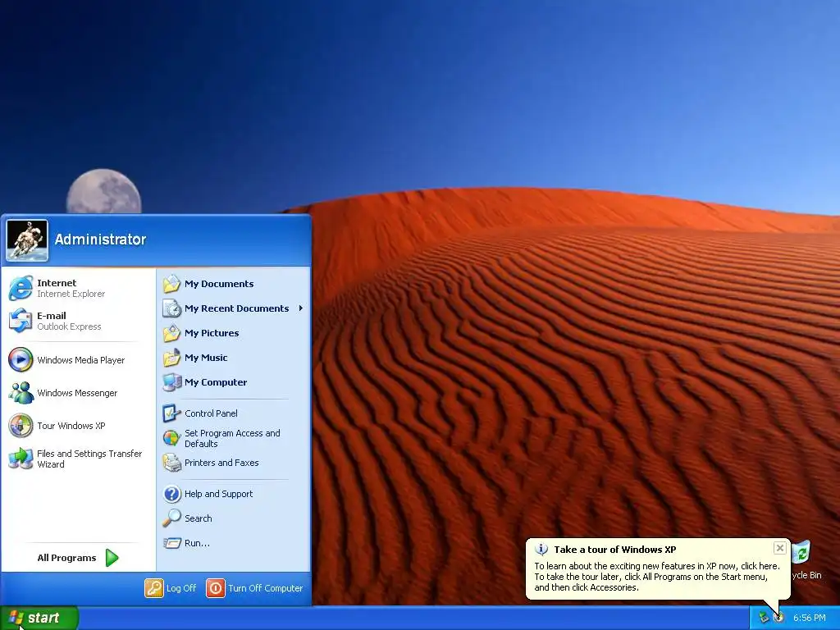The width and height of the screenshot is (840, 630).
Task: Select My Music menu entry
Action: 234,358
